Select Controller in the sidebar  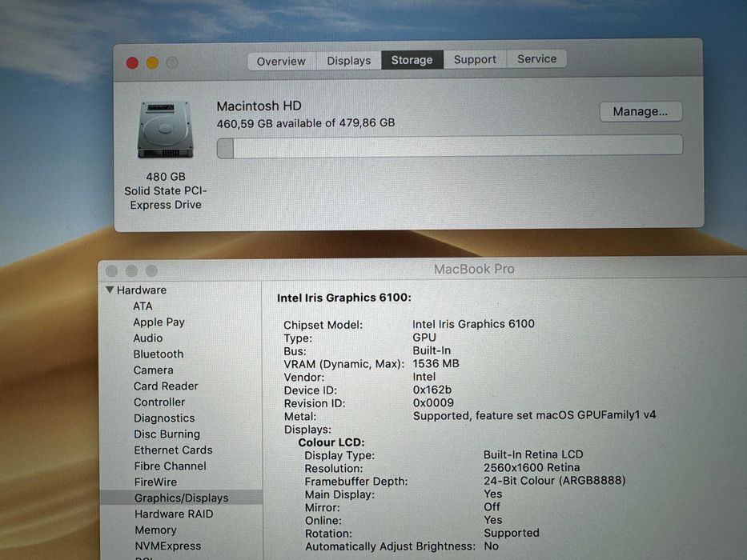159,402
